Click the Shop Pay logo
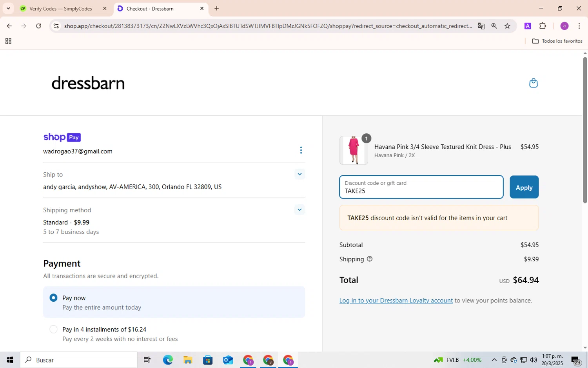Screen dimensions: 588x368 62,137
